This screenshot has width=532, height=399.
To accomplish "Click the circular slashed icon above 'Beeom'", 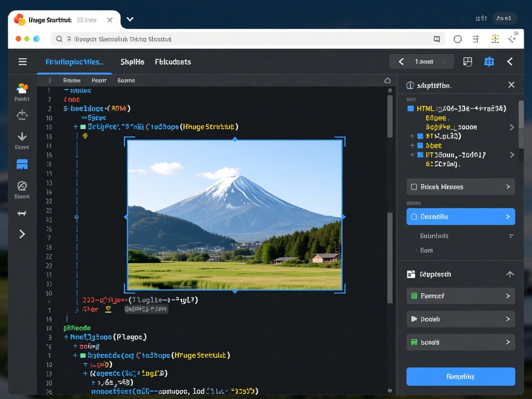I will click(x=22, y=186).
